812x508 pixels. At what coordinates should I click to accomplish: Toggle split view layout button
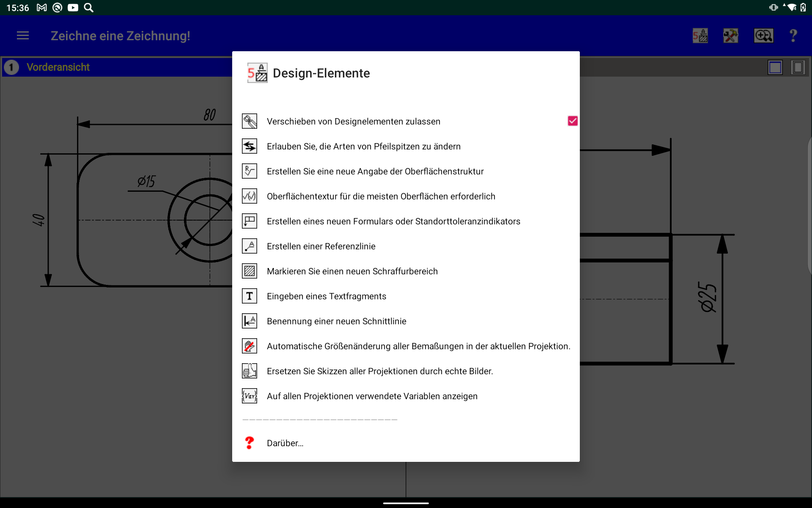click(798, 67)
